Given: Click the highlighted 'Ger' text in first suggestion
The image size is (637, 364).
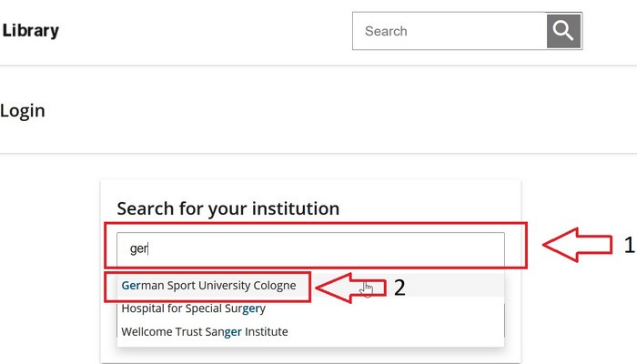Looking at the screenshot, I should 131,285.
